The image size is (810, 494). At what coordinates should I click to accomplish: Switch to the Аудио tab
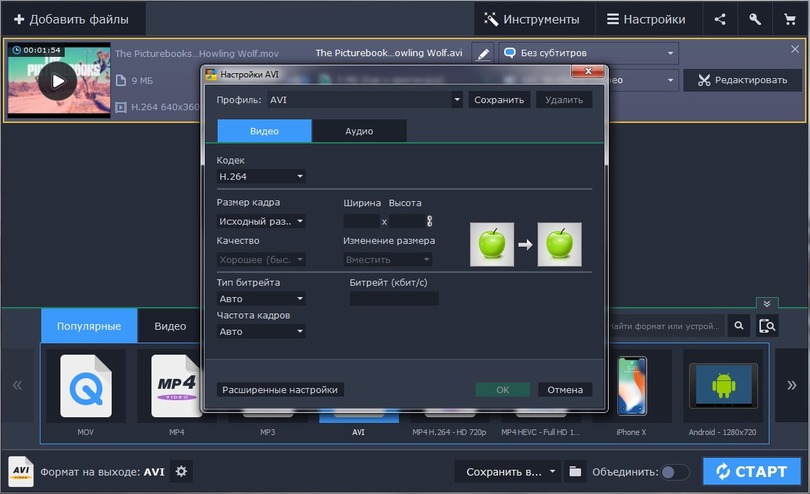click(x=359, y=131)
